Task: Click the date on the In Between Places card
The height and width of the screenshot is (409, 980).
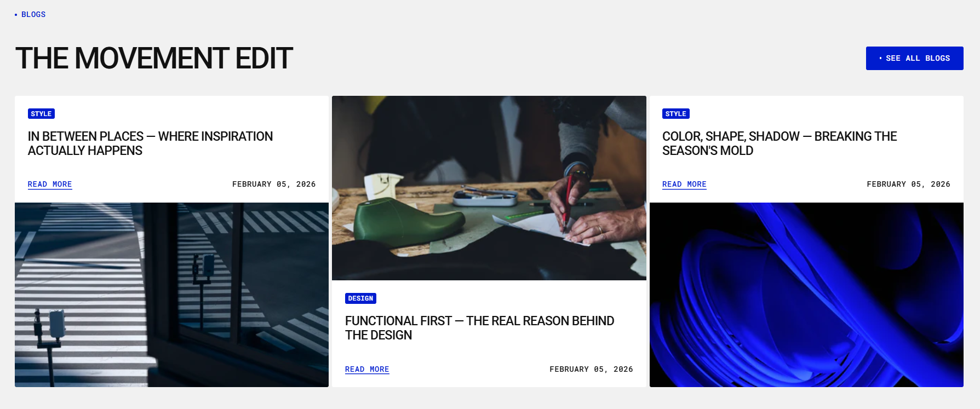Action: 274,185
